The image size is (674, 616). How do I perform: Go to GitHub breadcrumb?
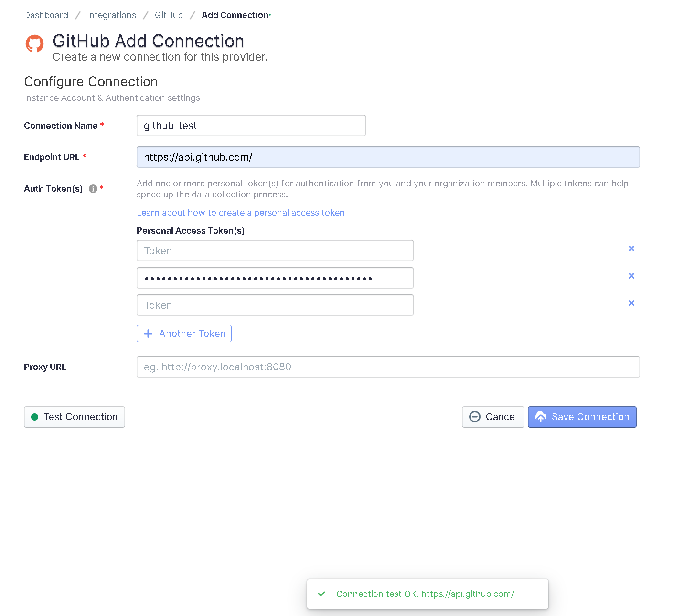pyautogui.click(x=169, y=15)
